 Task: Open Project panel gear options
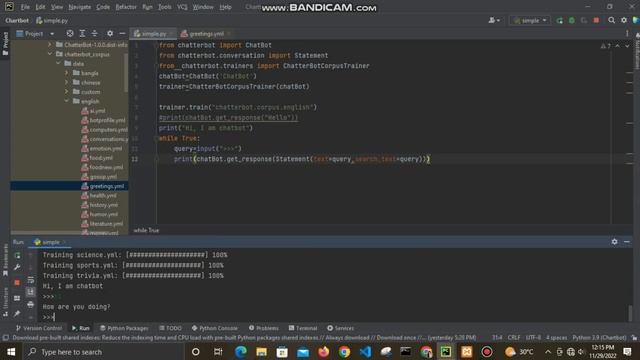click(x=110, y=33)
